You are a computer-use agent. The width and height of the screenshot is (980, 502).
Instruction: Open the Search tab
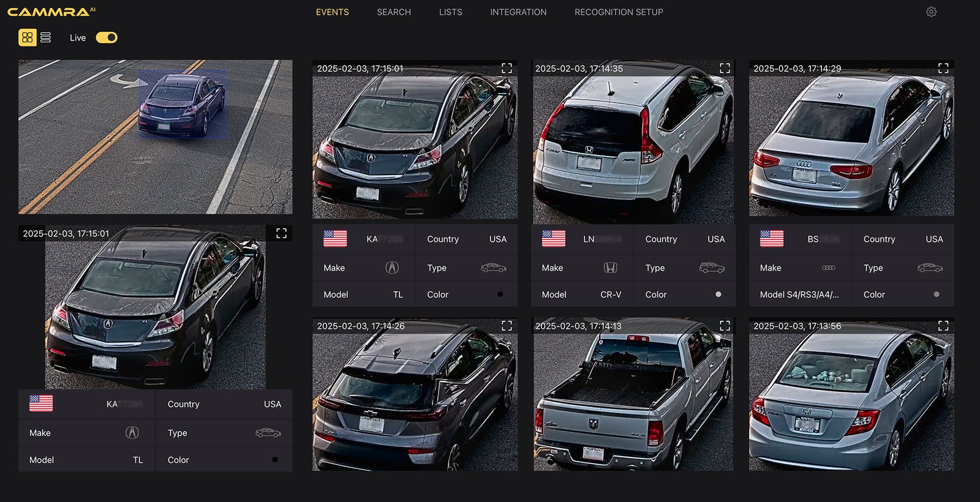point(394,12)
